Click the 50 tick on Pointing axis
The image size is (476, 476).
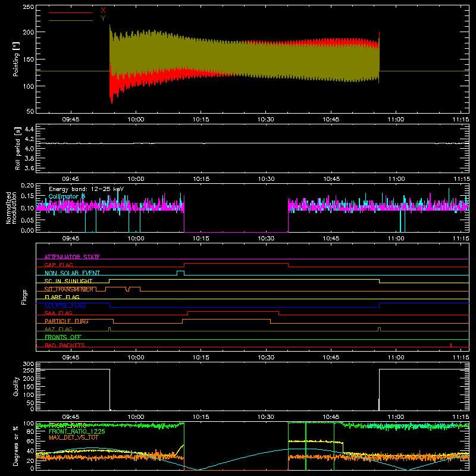[x=30, y=111]
